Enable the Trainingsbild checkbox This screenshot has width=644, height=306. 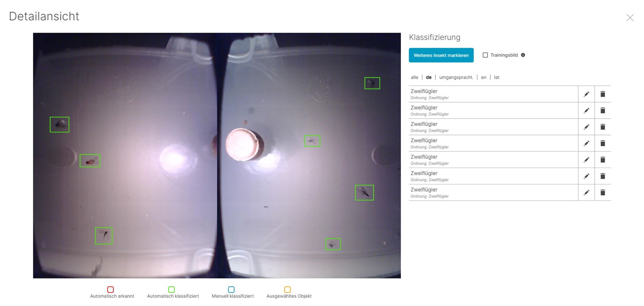click(x=485, y=55)
